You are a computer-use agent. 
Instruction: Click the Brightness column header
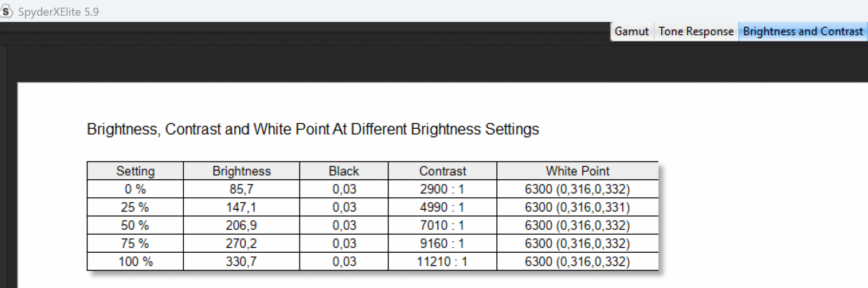[x=241, y=171]
